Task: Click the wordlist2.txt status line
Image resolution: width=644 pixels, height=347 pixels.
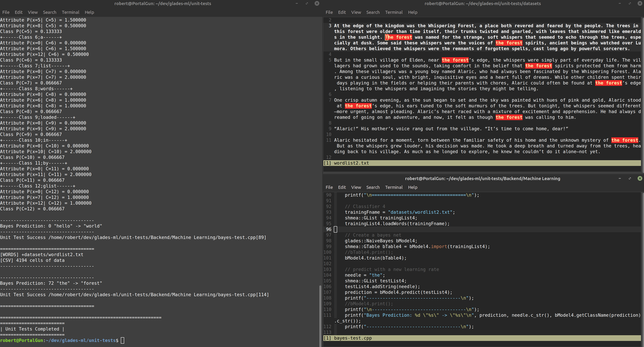Action: 482,163
